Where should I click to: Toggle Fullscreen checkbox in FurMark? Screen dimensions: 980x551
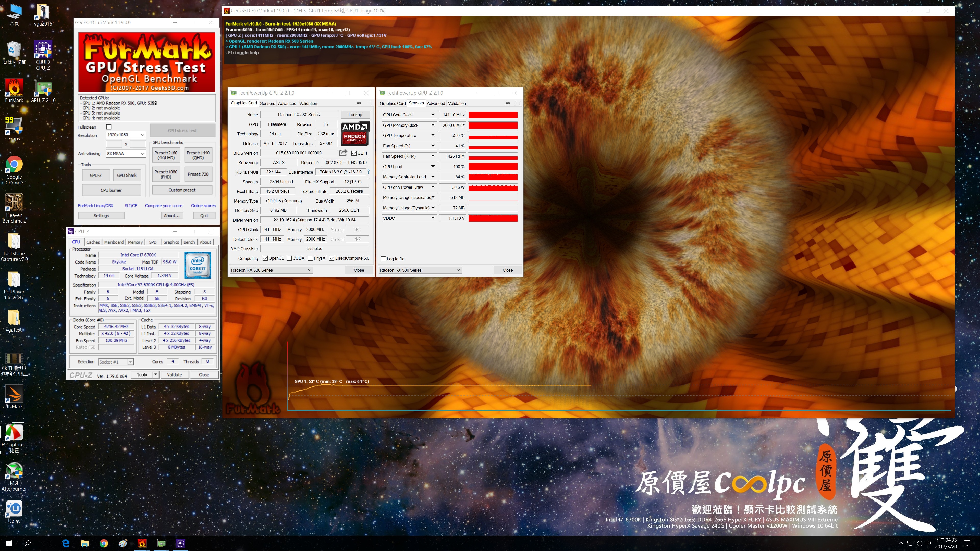click(x=109, y=127)
